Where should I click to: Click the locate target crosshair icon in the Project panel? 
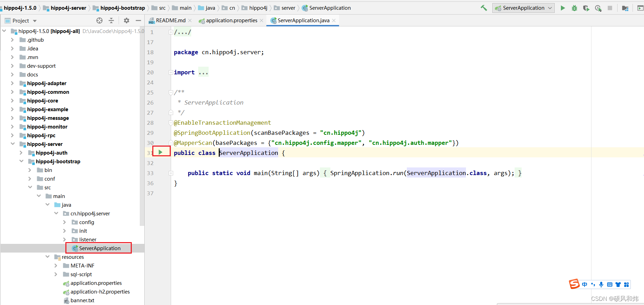[x=99, y=20]
